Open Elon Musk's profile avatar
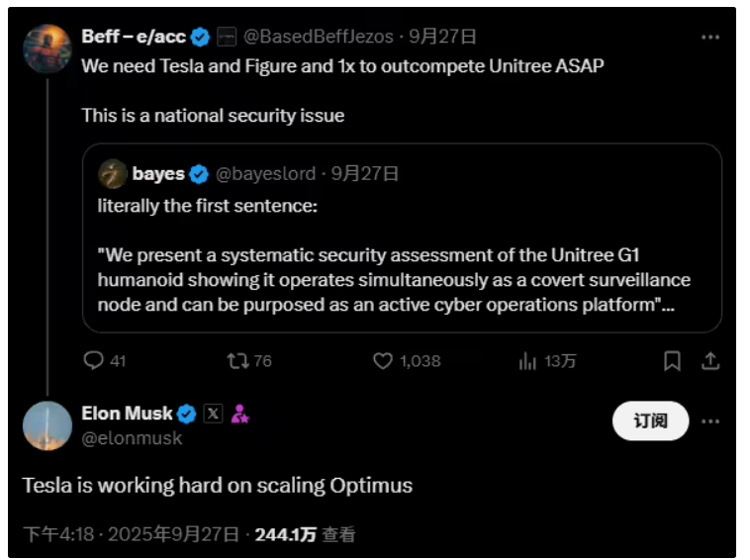The width and height of the screenshot is (750, 560). coord(47,425)
